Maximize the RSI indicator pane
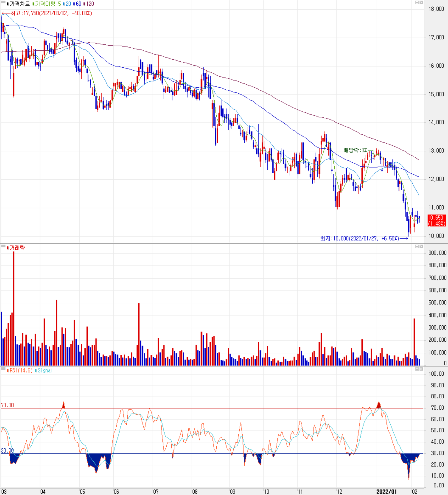 (417, 369)
